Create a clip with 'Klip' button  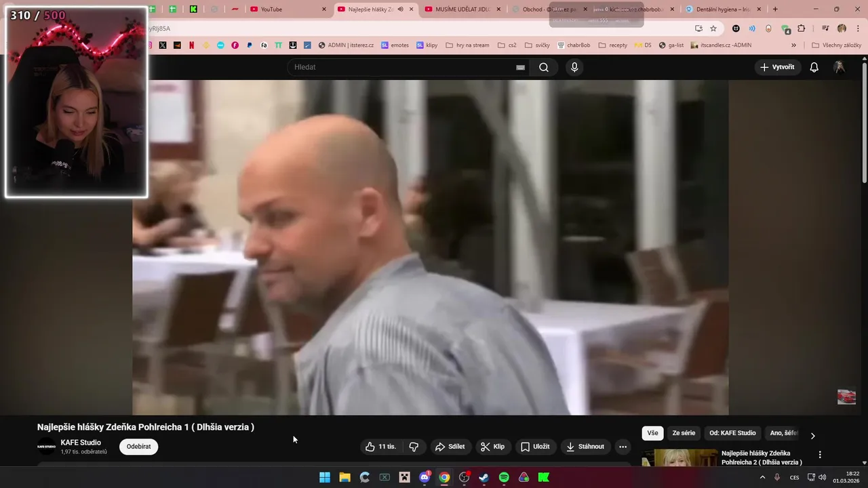[x=492, y=447]
